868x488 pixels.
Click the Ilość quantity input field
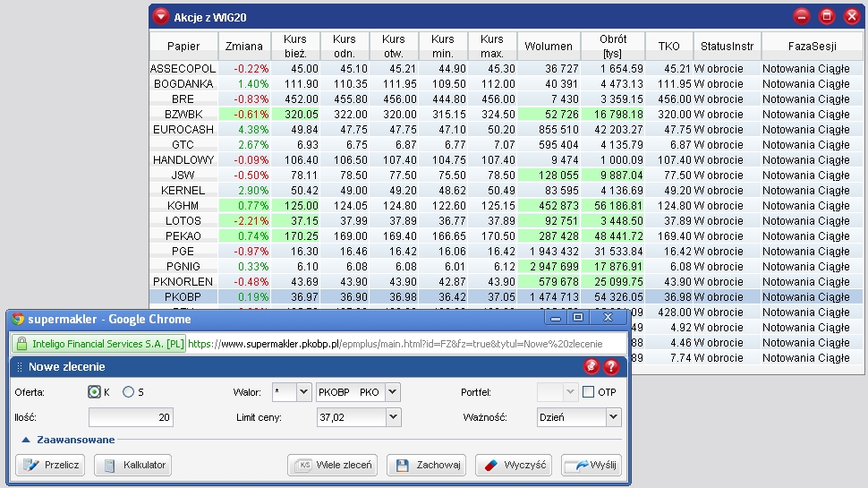(131, 417)
